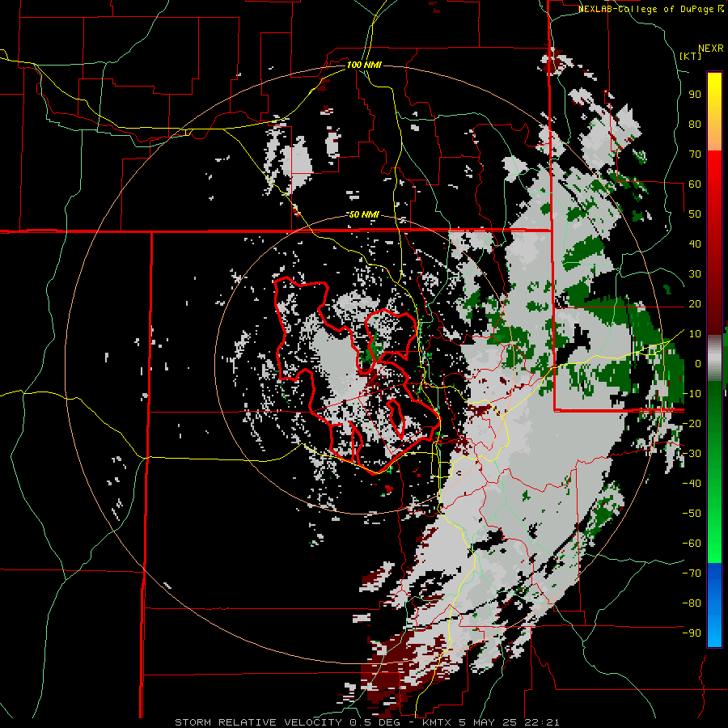Viewport: 728px width, 728px height.
Task: Click the "10" value on the velocity scale
Action: tap(695, 334)
